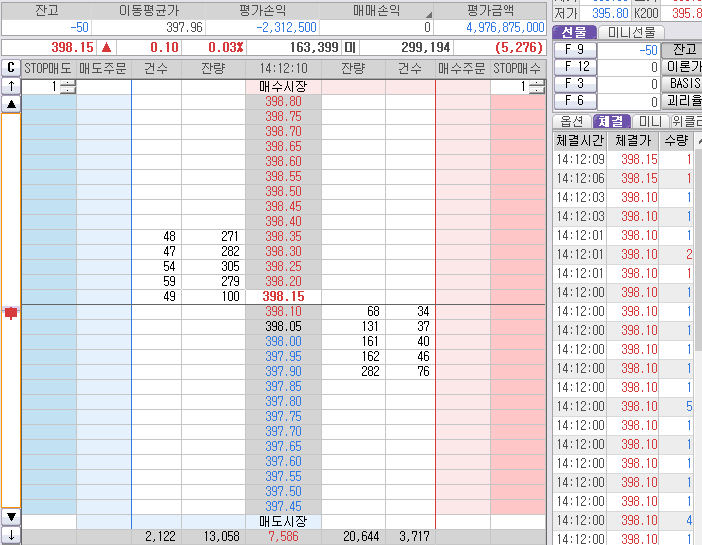Viewport: 702px width, 545px height.
Task: Select the 체결 tab
Action: coord(611,121)
